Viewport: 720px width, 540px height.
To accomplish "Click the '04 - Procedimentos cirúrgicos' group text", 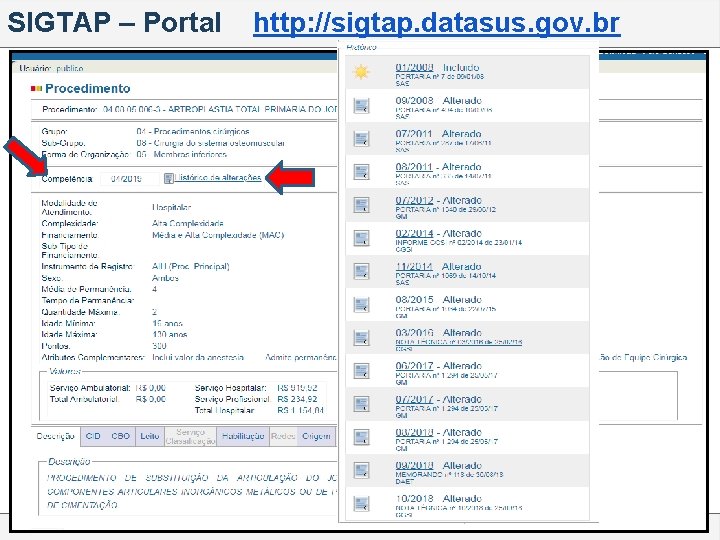I will 193,131.
